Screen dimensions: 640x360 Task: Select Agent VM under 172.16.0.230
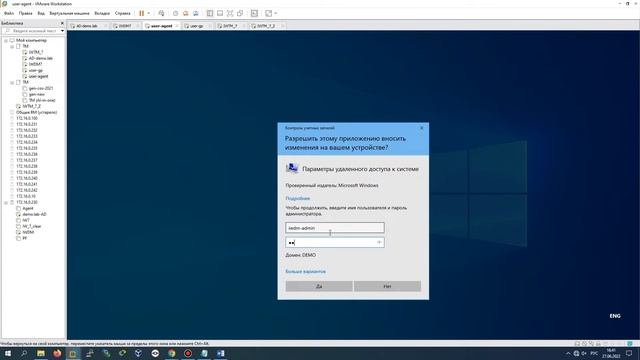tap(28, 208)
